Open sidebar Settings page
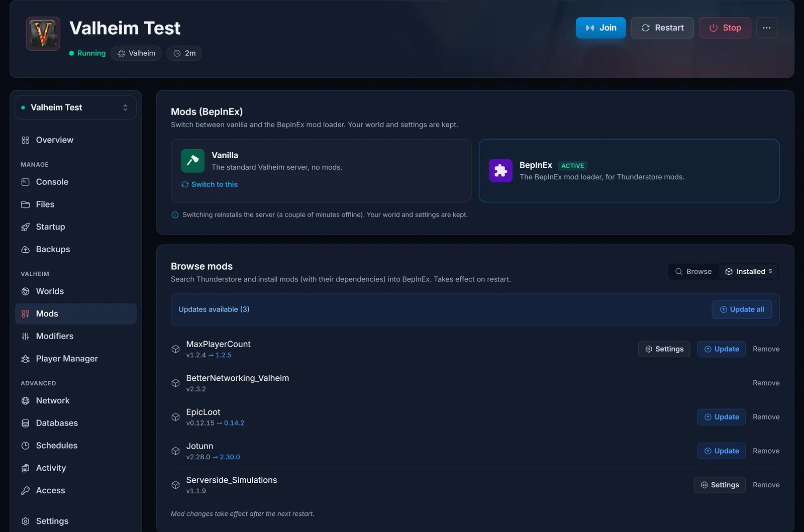 click(x=75, y=521)
